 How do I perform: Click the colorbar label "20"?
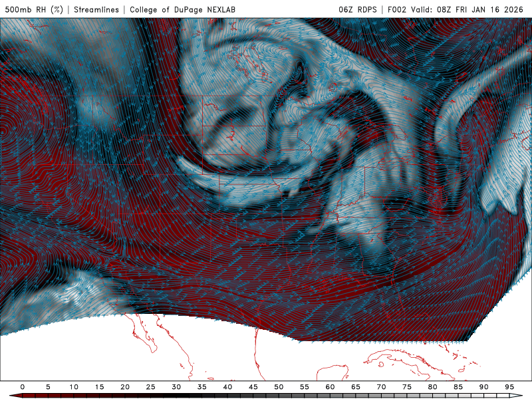pos(125,387)
